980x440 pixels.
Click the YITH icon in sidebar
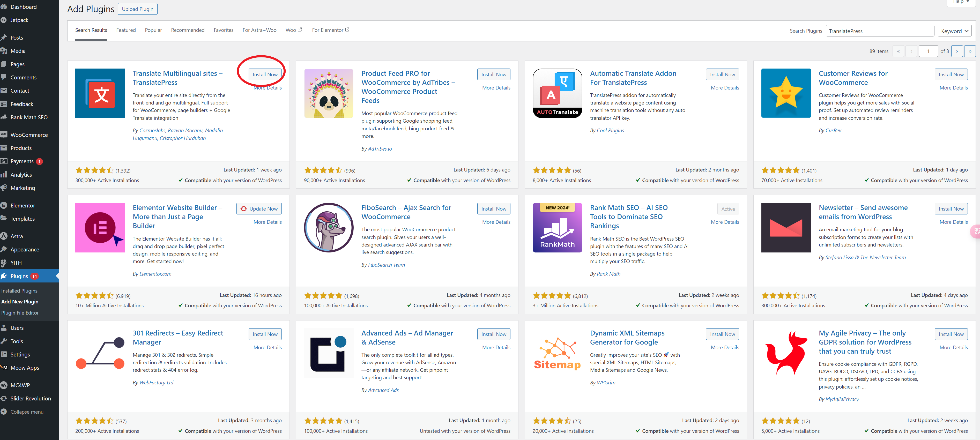click(6, 263)
